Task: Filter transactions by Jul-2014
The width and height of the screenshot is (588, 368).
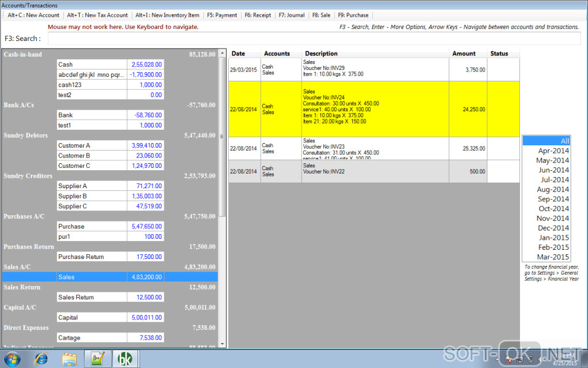Action: point(546,180)
